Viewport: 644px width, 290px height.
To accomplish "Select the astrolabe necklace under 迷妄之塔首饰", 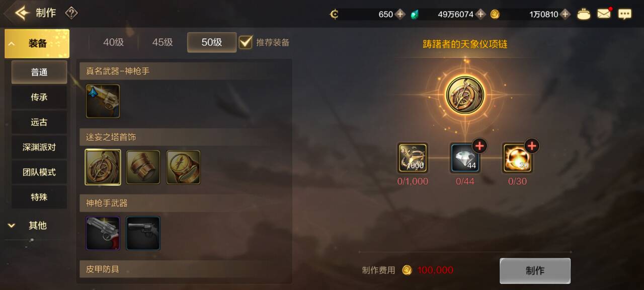I will point(103,167).
